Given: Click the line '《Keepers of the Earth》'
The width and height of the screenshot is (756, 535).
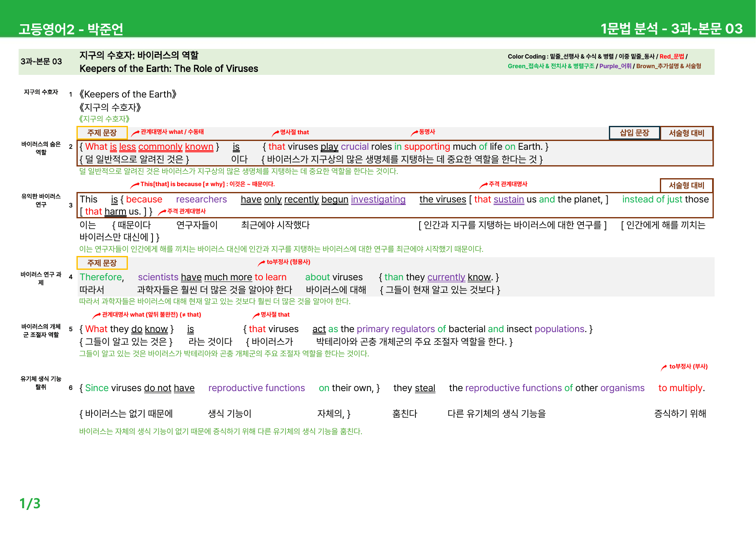Looking at the screenshot, I should pos(128,94).
